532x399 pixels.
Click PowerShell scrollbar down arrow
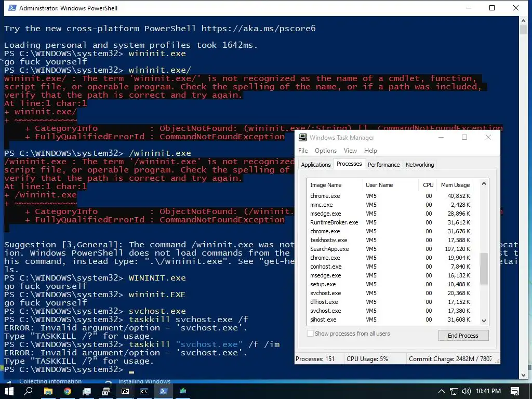click(x=523, y=375)
